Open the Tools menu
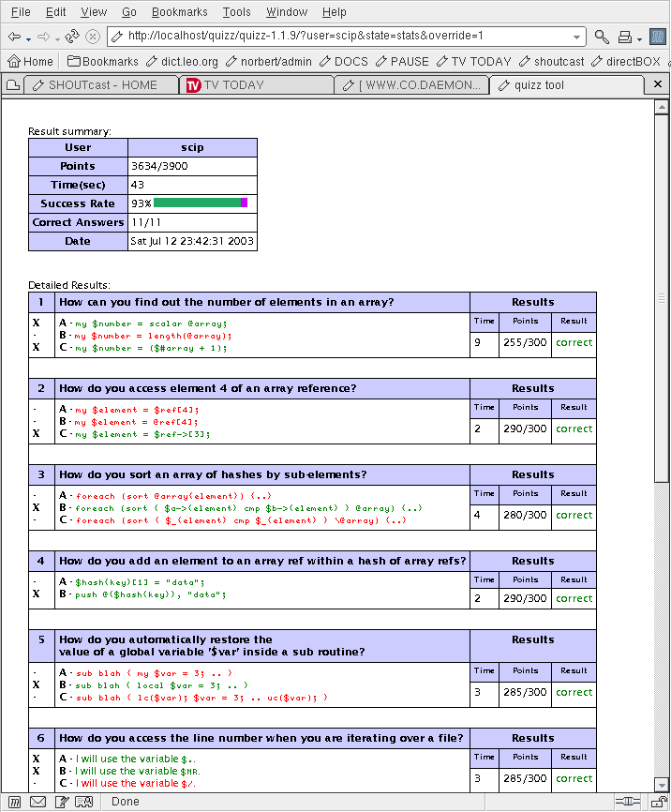The width and height of the screenshot is (671, 812). [x=236, y=12]
